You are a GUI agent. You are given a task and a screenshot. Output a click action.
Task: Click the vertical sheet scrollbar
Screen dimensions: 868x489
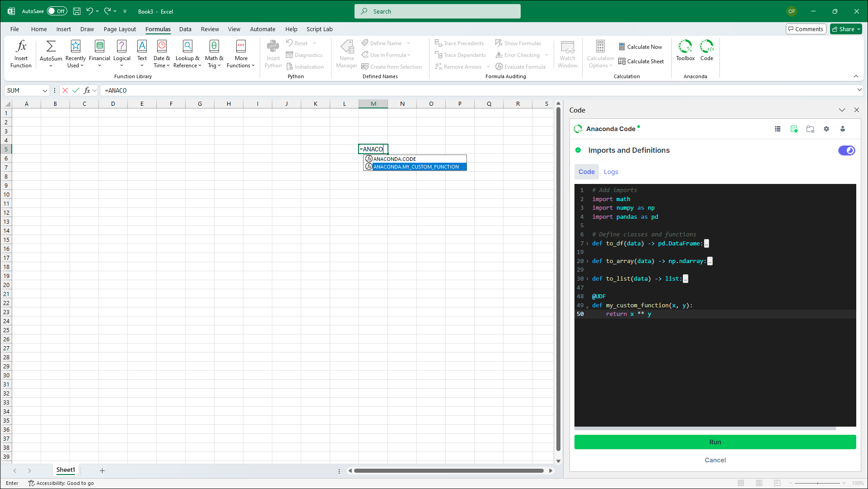tap(558, 279)
